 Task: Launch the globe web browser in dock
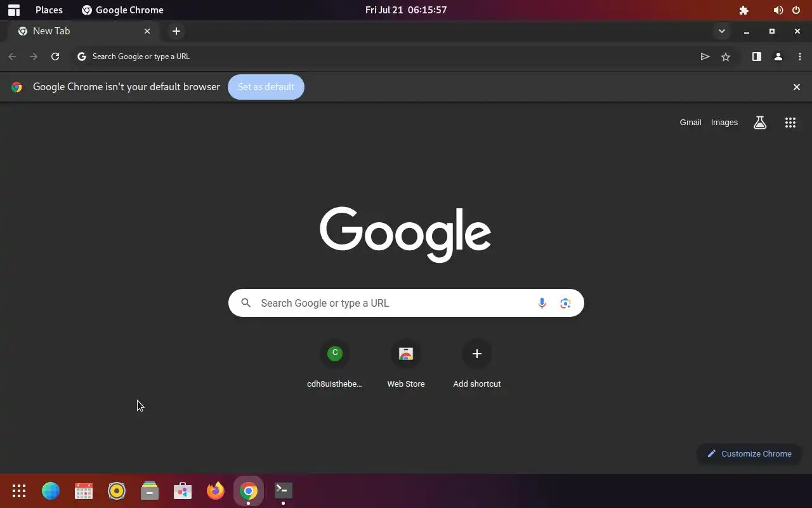51,491
